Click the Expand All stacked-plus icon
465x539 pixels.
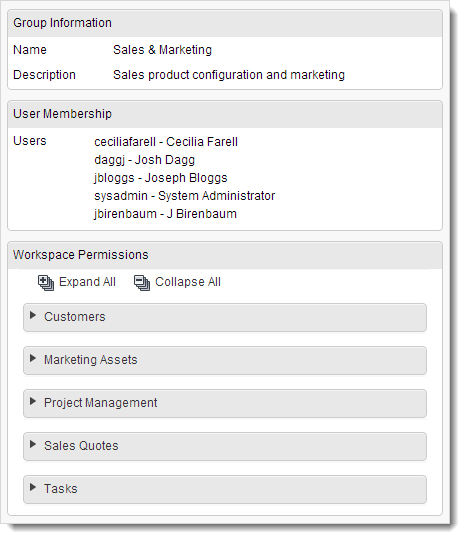[x=46, y=283]
